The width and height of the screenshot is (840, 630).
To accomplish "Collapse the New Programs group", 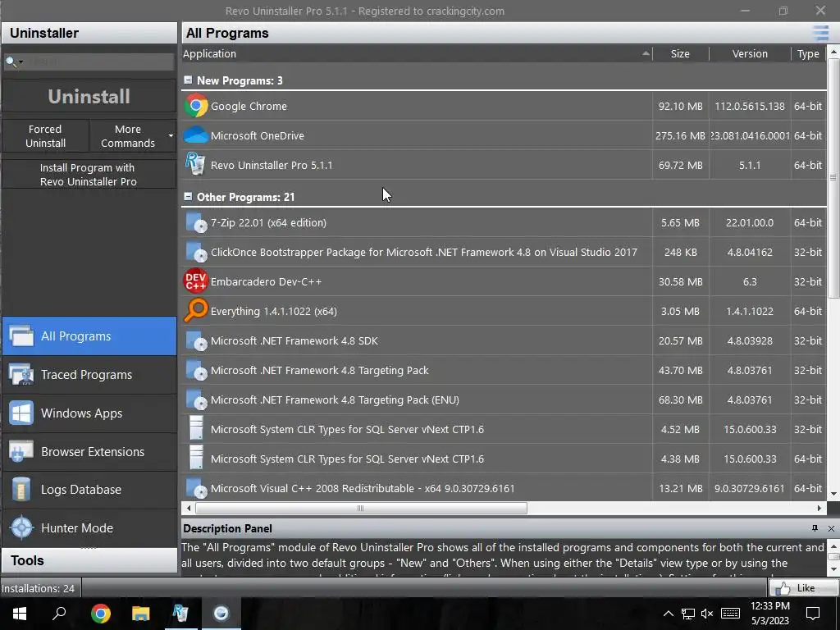I will pos(188,80).
